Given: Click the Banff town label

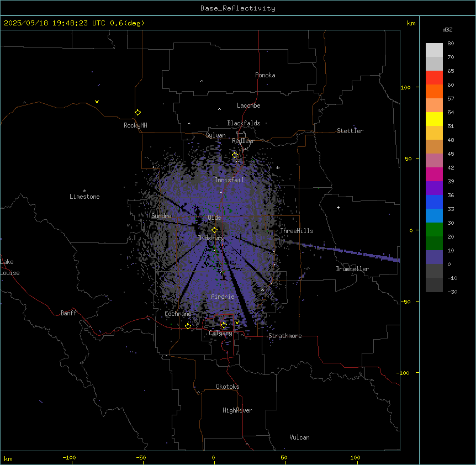Looking at the screenshot, I should [x=68, y=313].
